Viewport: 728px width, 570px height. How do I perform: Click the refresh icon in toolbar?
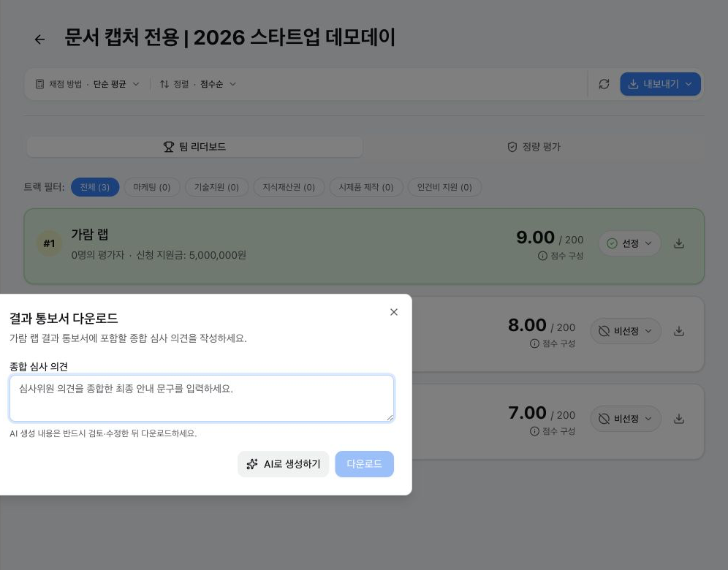(604, 84)
